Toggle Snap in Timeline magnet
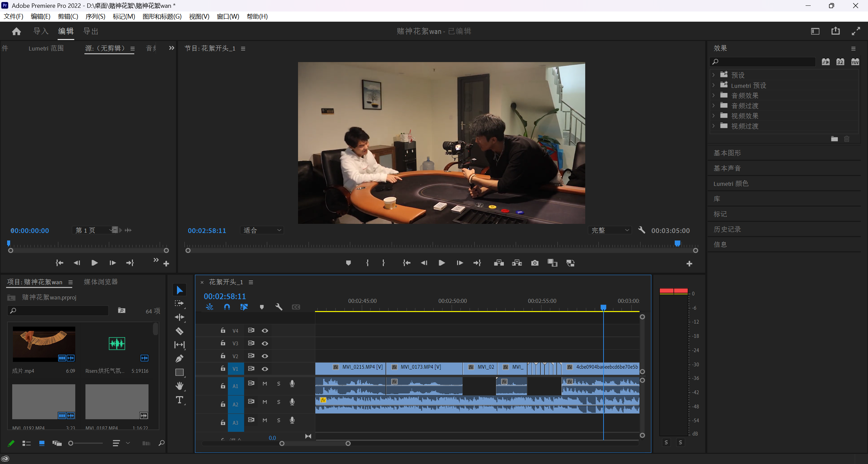 pyautogui.click(x=227, y=307)
